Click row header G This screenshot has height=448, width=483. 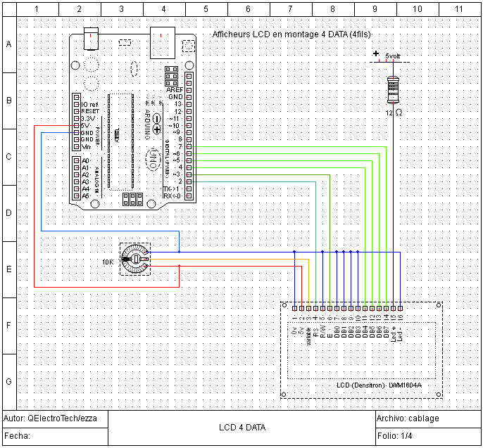(x=9, y=382)
